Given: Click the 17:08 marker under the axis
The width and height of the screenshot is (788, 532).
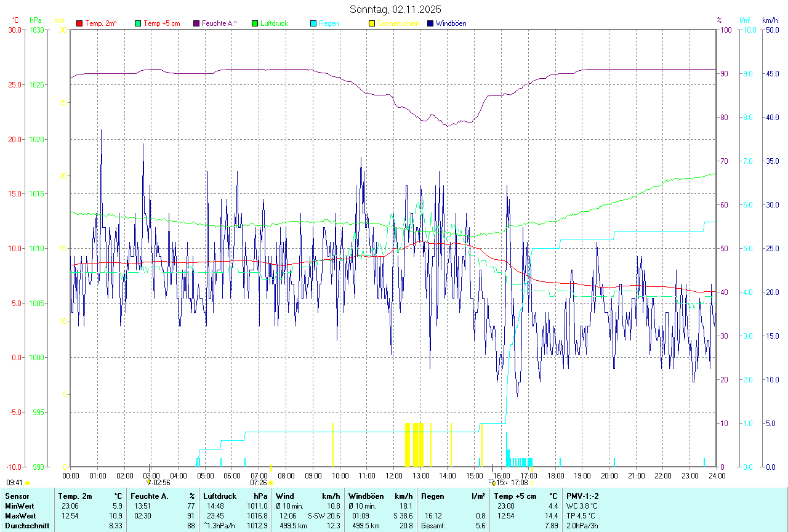Looking at the screenshot, I should 519,483.
